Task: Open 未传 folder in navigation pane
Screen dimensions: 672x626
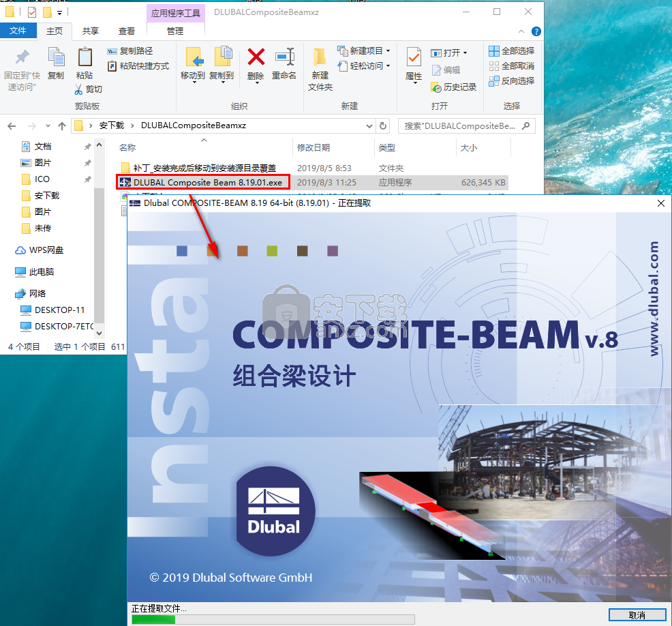Action: [x=43, y=228]
